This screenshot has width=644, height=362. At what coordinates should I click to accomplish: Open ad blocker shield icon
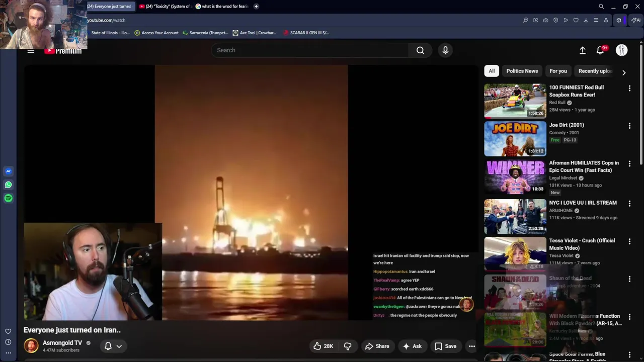(556, 20)
